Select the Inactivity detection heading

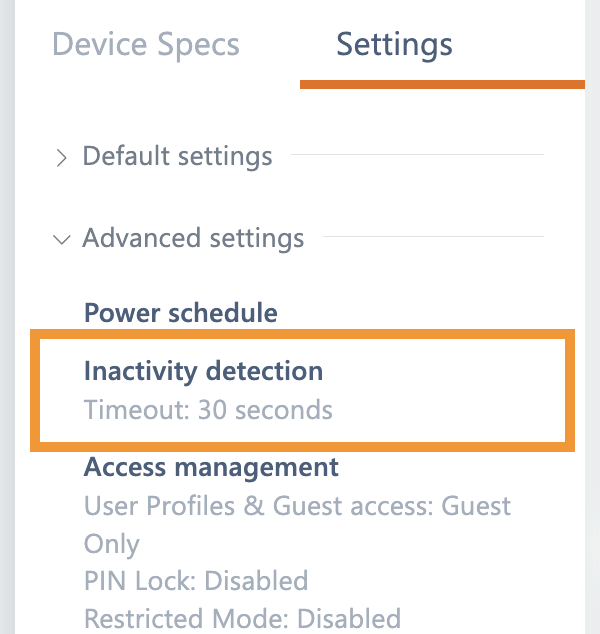tap(203, 371)
